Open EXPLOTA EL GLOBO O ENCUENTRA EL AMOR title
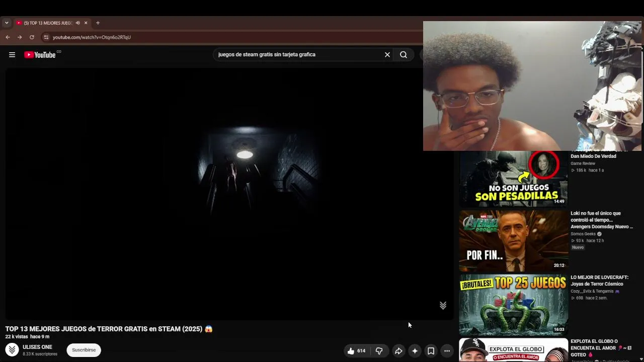This screenshot has height=362, width=644. pos(601,348)
